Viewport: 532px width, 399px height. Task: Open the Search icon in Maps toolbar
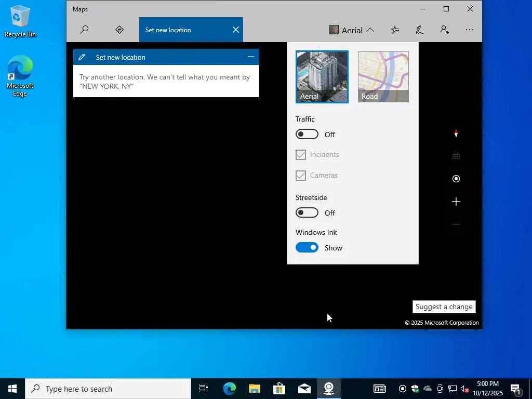[84, 30]
